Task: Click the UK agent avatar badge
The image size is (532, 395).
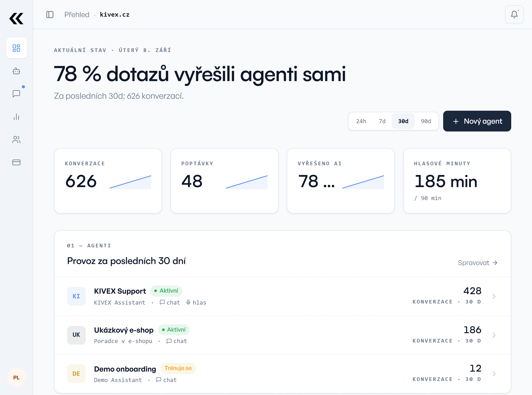Action: pos(76,335)
